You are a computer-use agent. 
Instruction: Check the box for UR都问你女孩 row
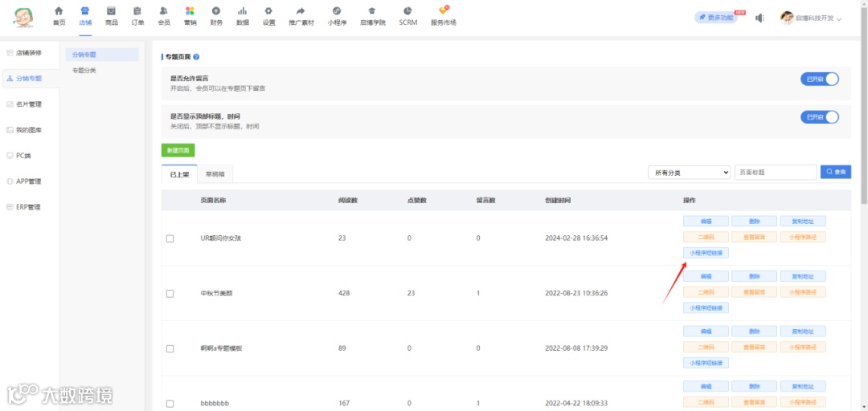coord(170,238)
